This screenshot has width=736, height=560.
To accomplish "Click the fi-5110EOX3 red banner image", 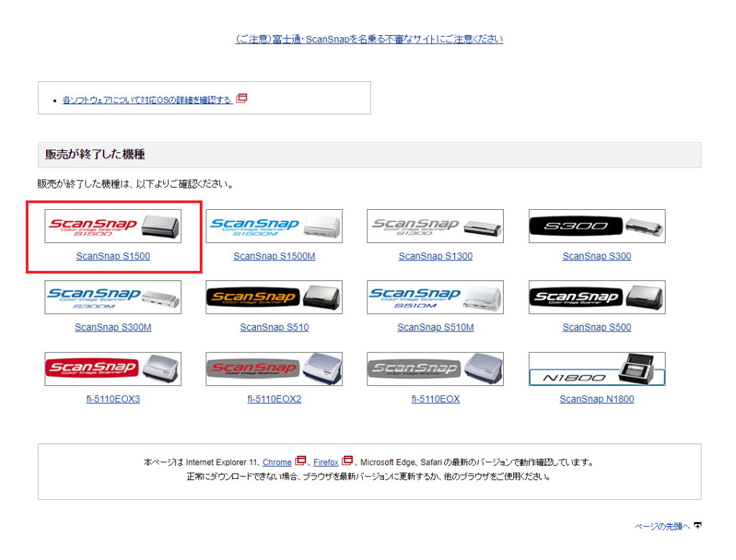I will pos(113,369).
